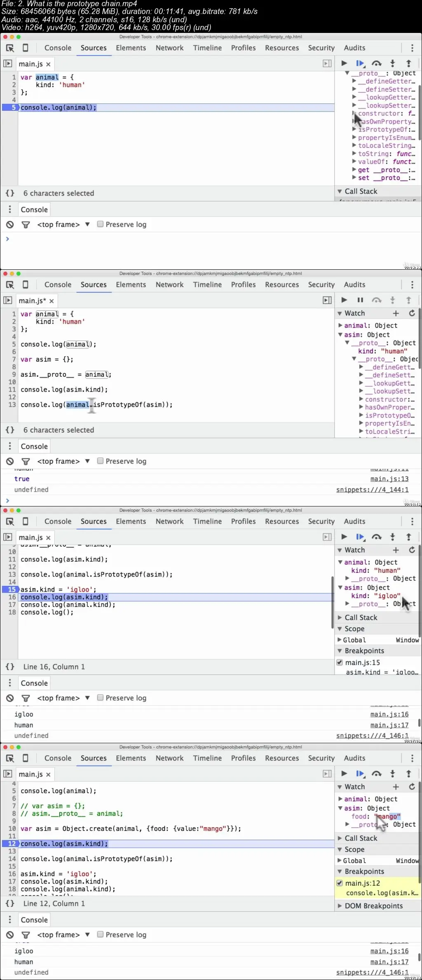Viewport: 422px width, 980px height.
Task: Click pause script icon in main.js* frame
Action: coord(360,300)
